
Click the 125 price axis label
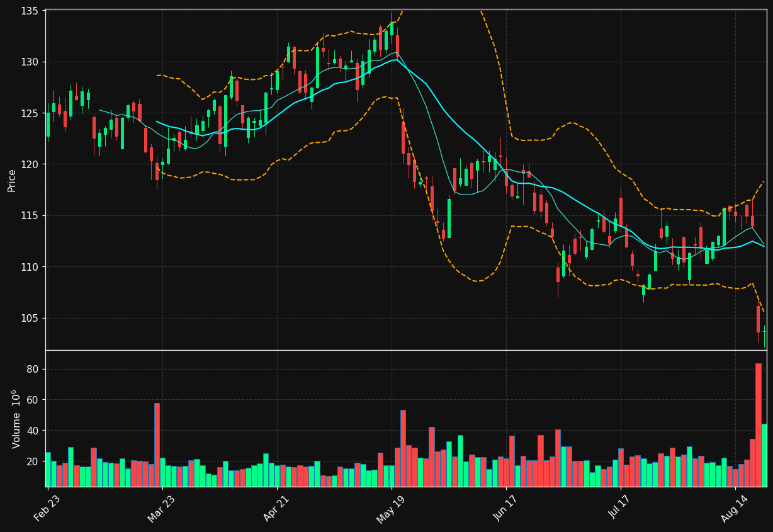pos(30,113)
